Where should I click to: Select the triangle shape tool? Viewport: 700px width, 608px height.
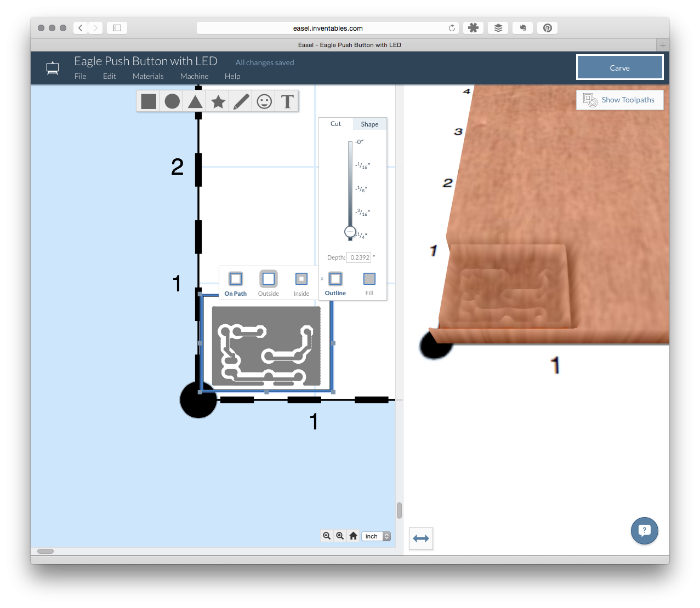click(x=195, y=101)
